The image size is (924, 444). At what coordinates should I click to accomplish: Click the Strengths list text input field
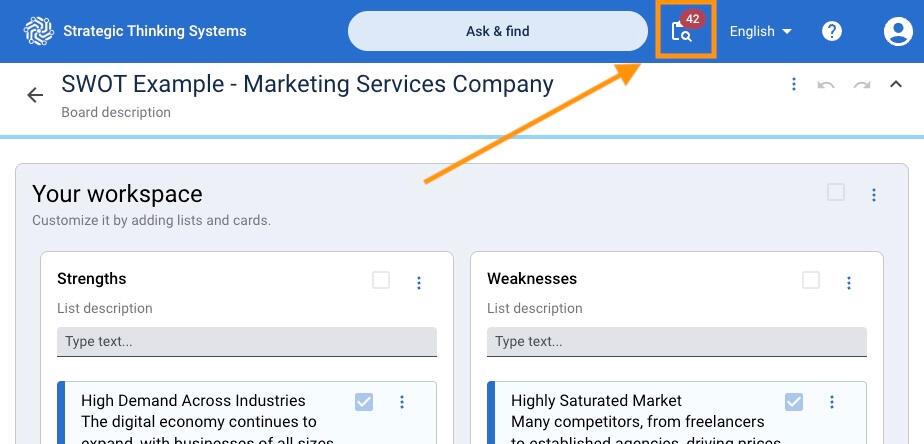click(x=247, y=342)
